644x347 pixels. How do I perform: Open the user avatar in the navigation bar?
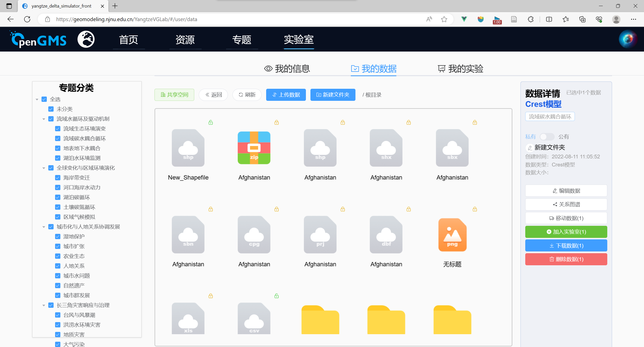coord(628,39)
